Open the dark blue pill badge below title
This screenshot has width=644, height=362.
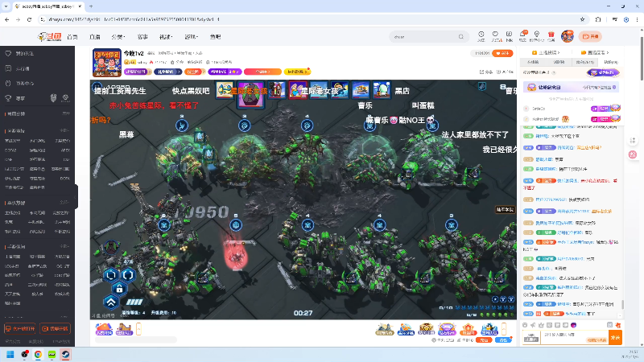[167, 72]
